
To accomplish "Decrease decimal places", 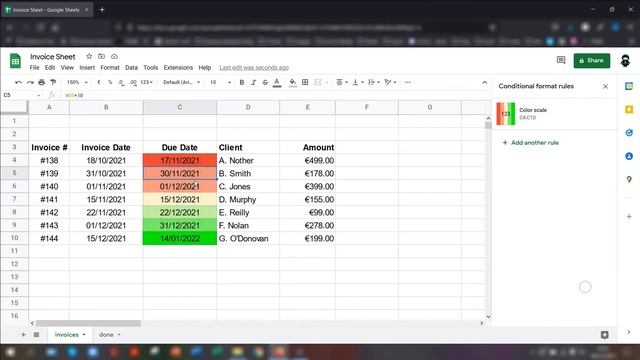I will pos(121,82).
